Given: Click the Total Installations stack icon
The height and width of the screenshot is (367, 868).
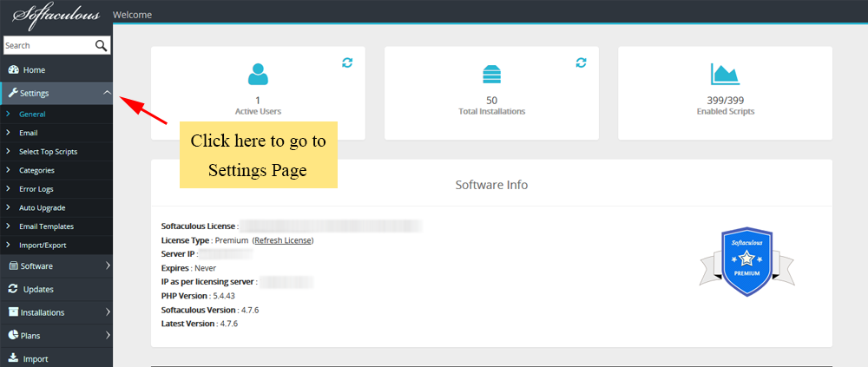Looking at the screenshot, I should tap(491, 74).
